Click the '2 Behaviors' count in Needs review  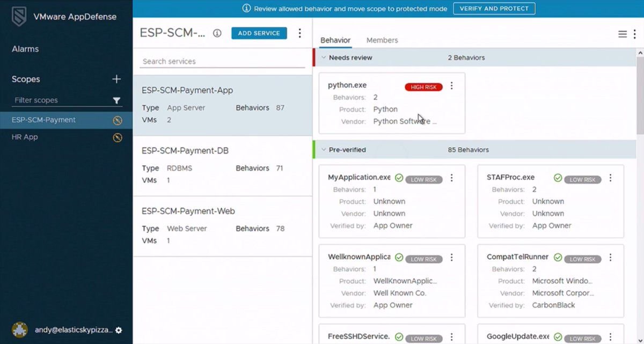pos(466,57)
